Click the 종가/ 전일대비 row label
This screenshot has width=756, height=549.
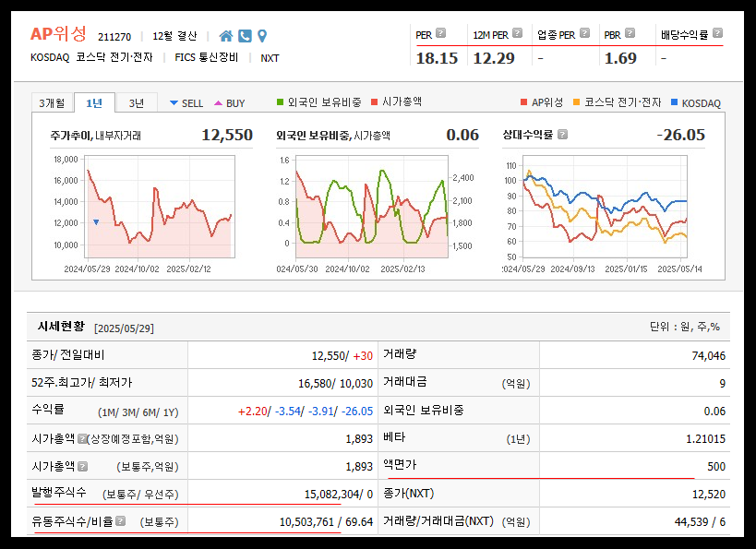(x=68, y=355)
